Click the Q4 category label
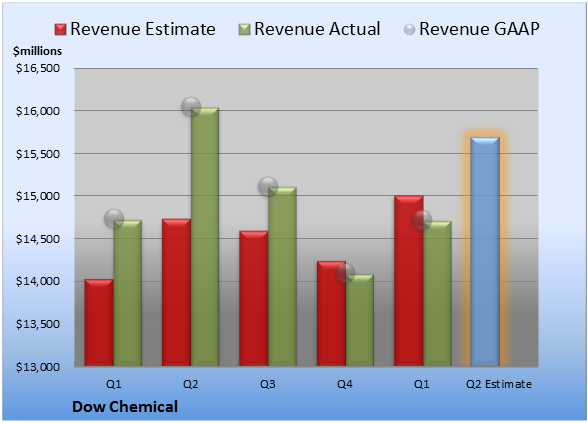588x422 pixels. coord(345,384)
